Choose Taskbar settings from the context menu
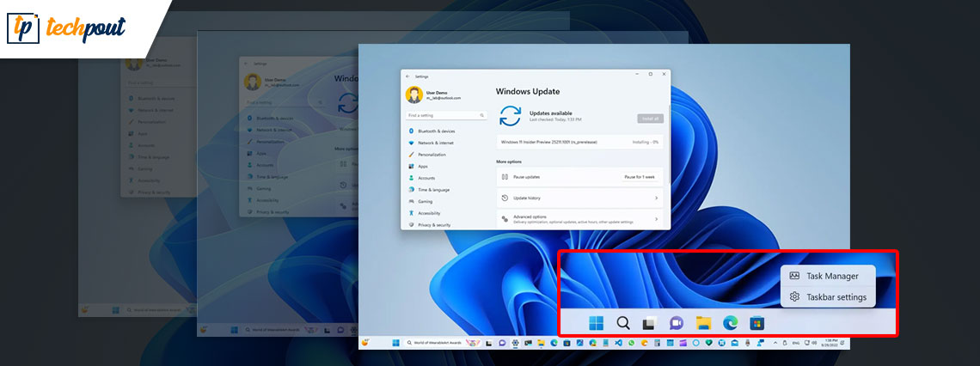980x366 pixels. [x=828, y=297]
